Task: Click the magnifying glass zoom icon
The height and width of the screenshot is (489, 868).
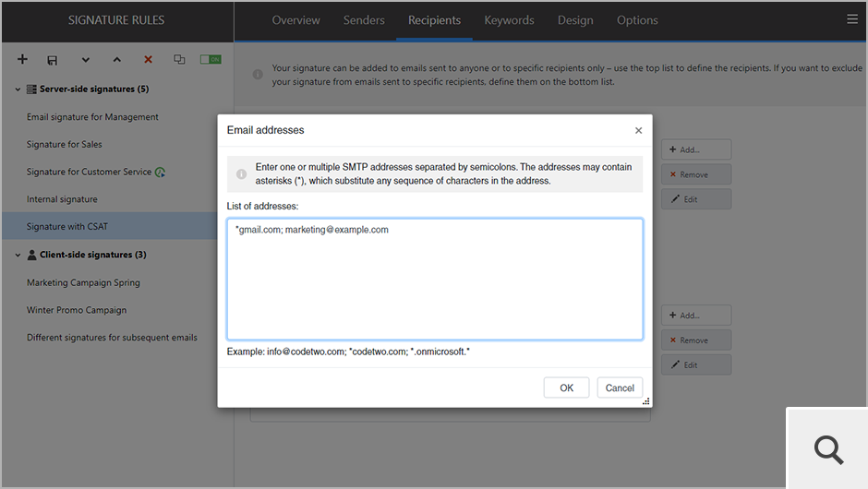Action: [x=828, y=449]
